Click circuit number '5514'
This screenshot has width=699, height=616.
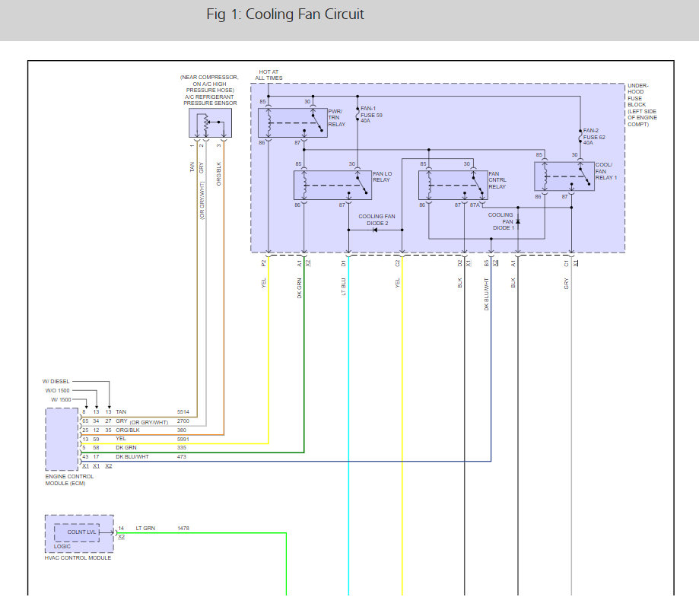183,412
